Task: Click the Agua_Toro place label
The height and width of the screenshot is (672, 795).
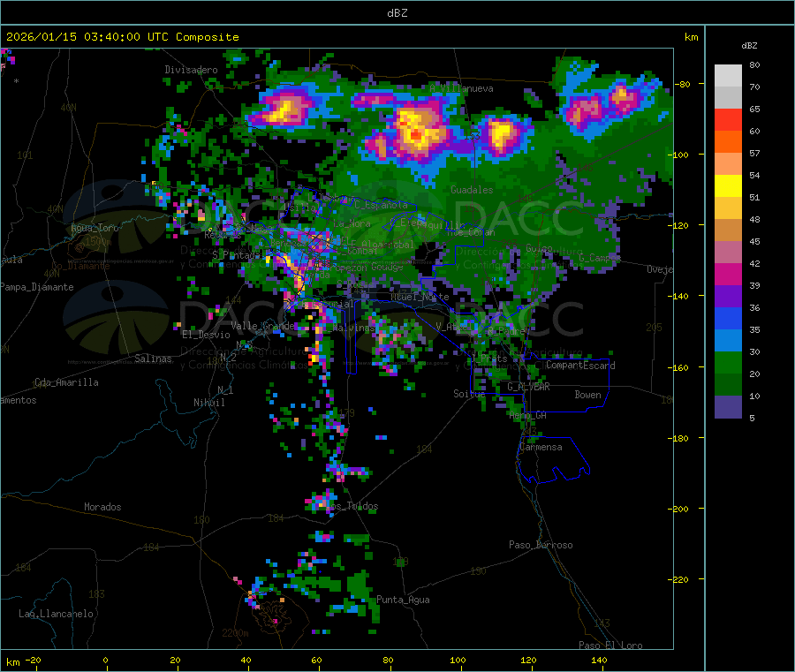Action: click(x=95, y=228)
